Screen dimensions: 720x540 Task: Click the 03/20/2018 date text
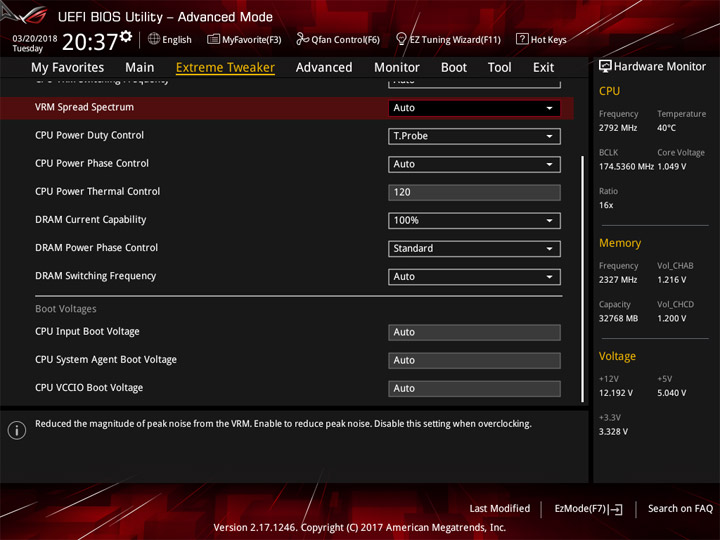tap(34, 39)
